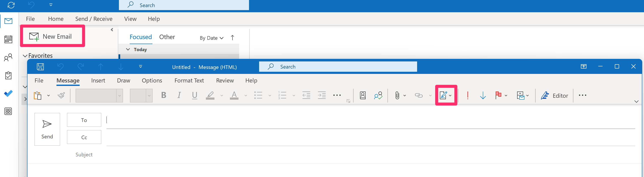Switch to the Options tab
644x177 pixels.
coord(152,81)
